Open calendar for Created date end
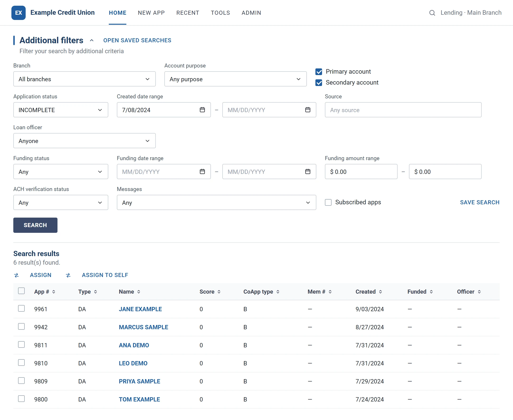 (308, 110)
